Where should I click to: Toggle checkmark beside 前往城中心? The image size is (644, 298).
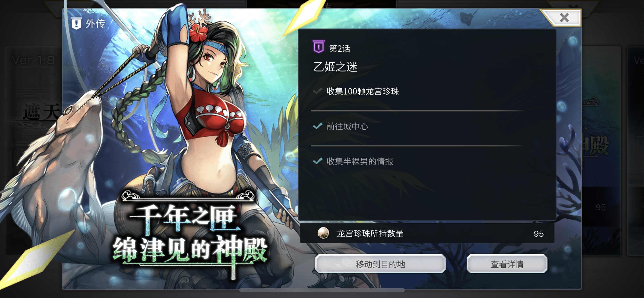click(x=318, y=126)
